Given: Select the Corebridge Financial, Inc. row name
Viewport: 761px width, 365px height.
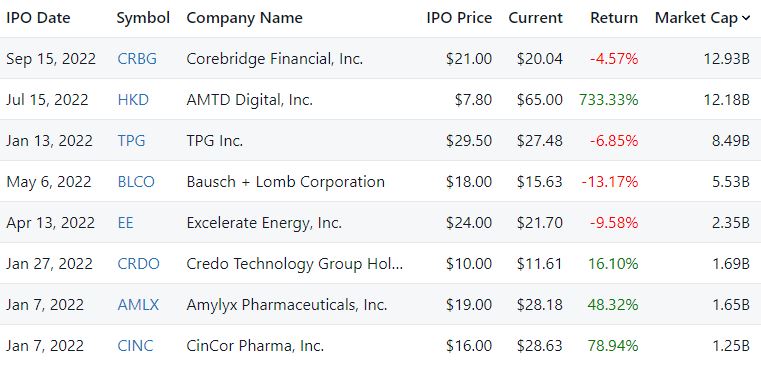Looking at the screenshot, I should pos(275,59).
